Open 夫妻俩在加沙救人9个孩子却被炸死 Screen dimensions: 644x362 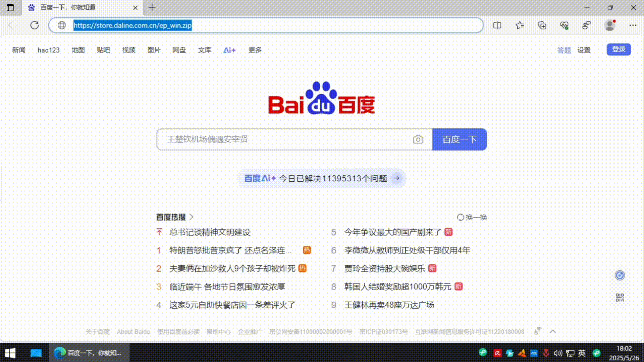[x=232, y=268]
